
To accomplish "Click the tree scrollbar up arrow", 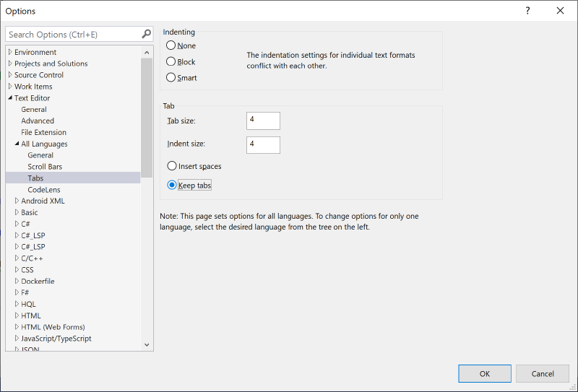I will click(147, 52).
